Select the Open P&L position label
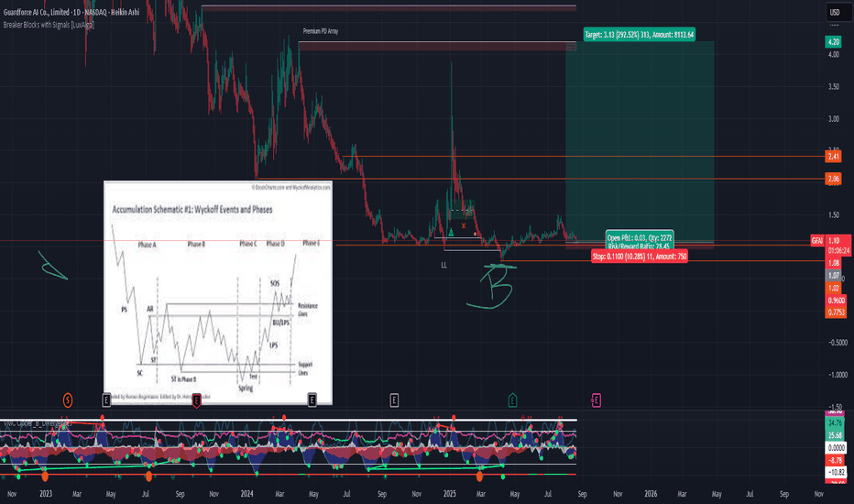Image resolution: width=854 pixels, height=504 pixels. [x=640, y=240]
